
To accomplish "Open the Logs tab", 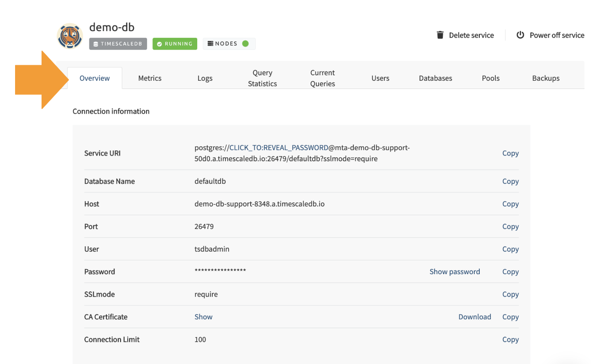I will pos(205,78).
